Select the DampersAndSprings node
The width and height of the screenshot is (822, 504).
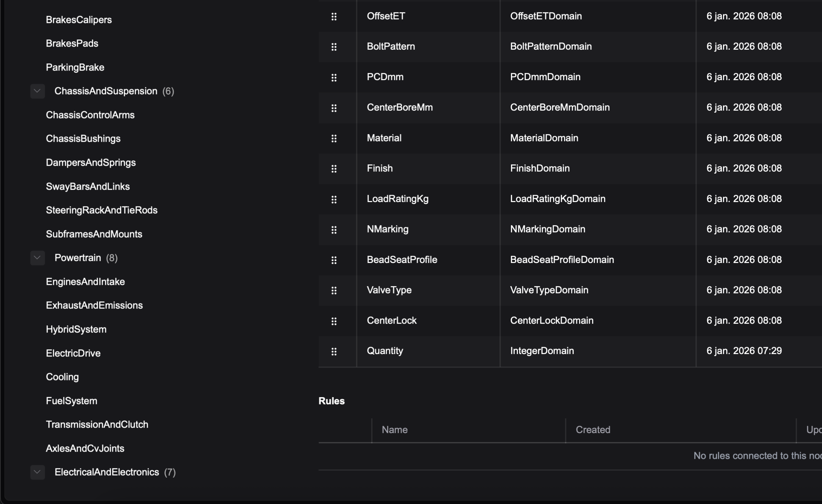tap(91, 163)
